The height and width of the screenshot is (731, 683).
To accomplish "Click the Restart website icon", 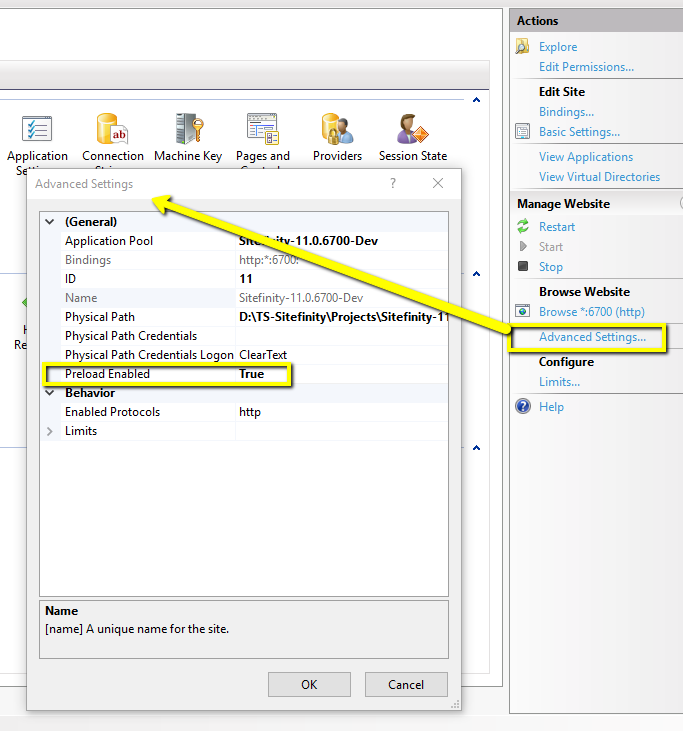I will (522, 227).
